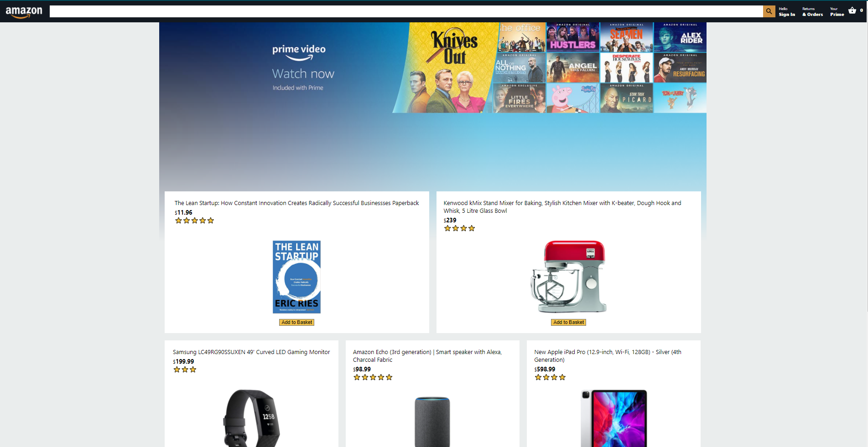The height and width of the screenshot is (447, 868).
Task: Click Watch now on Prime banner
Action: click(303, 74)
